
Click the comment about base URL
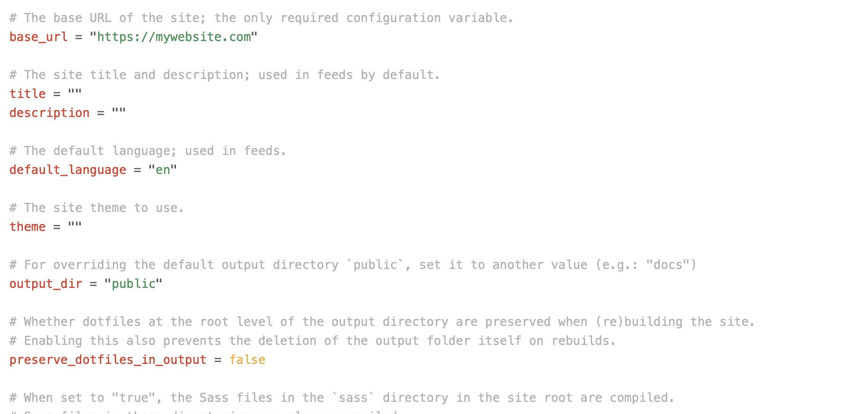point(261,18)
